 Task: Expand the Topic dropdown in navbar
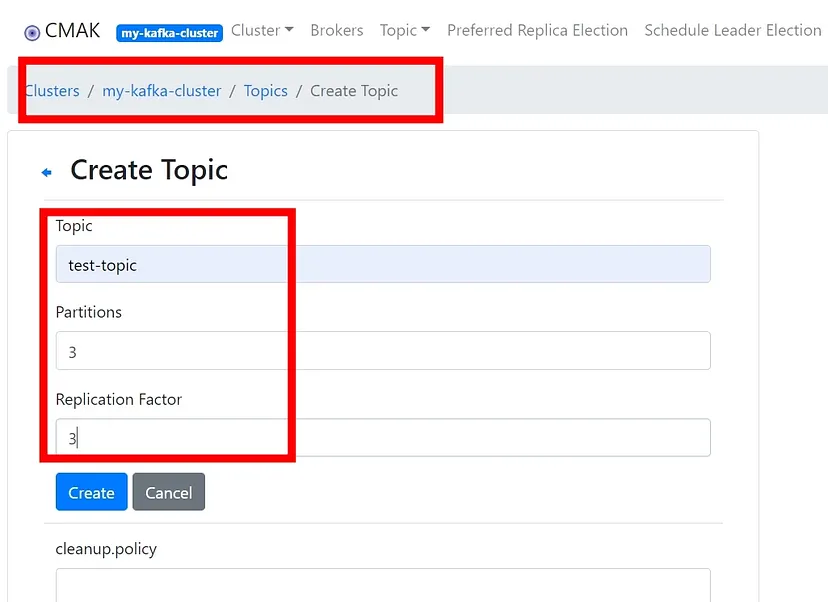405,30
